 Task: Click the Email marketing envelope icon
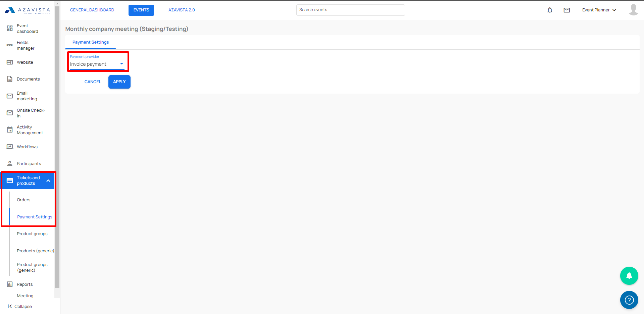(x=10, y=96)
